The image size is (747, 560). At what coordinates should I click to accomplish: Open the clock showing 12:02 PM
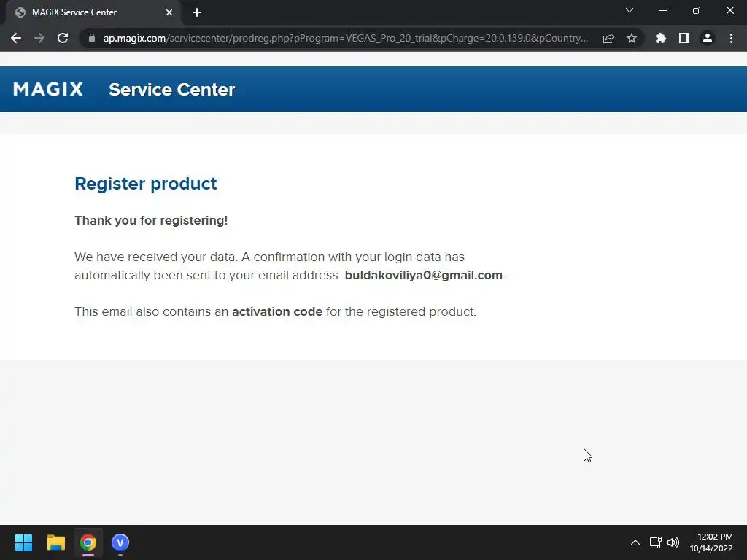711,542
